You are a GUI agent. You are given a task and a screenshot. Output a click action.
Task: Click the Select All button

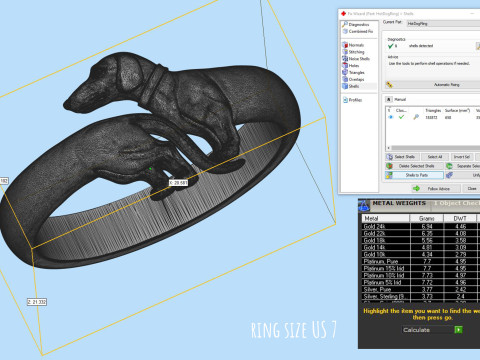[x=435, y=157]
